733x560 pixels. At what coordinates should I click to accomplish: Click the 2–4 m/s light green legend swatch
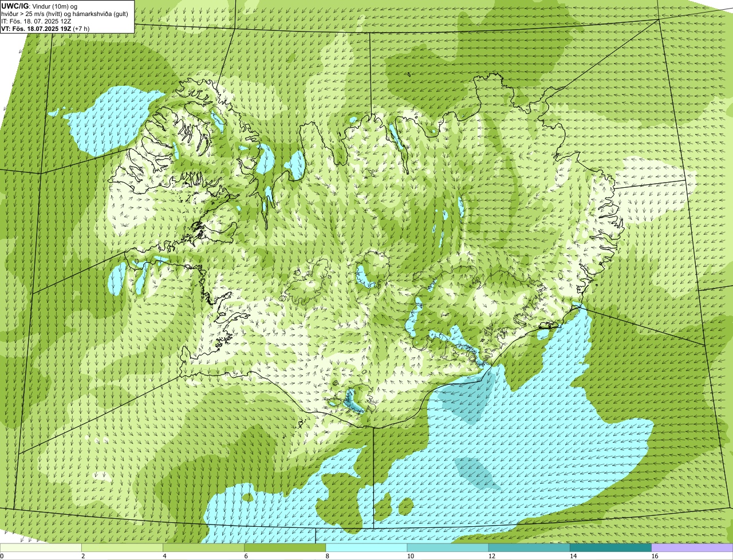[x=122, y=547]
